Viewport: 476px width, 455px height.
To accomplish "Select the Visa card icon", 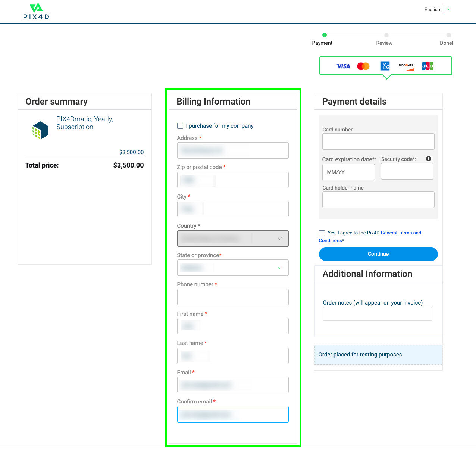I will [x=343, y=66].
